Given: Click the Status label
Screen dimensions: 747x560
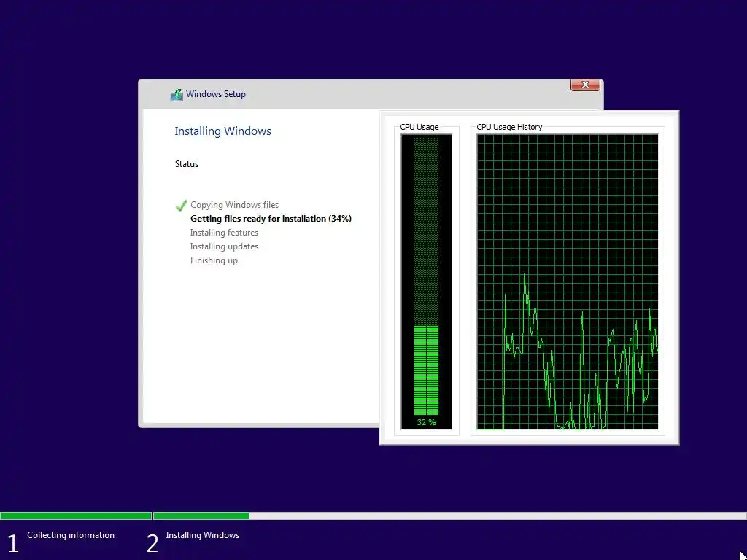Looking at the screenshot, I should click(x=186, y=164).
